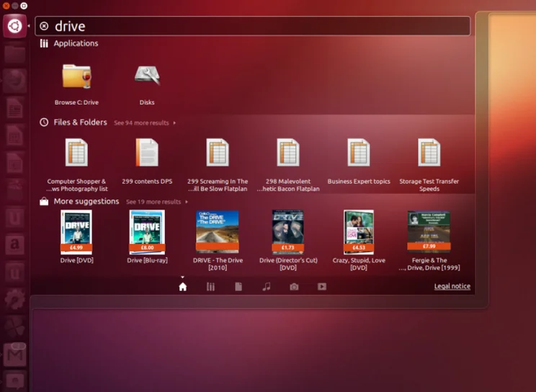536x392 pixels.
Task: Open the Computer Shopper Photography list file
Action: tap(76, 153)
